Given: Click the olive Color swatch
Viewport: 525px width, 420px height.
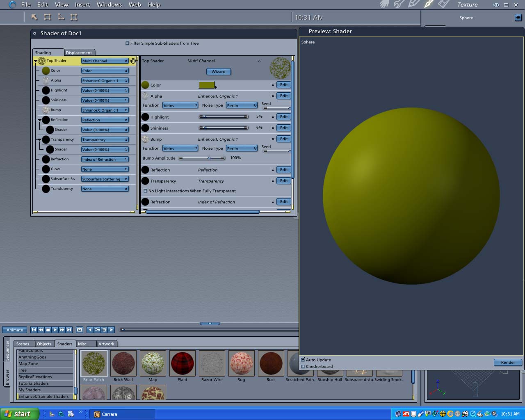Looking at the screenshot, I should [x=207, y=85].
